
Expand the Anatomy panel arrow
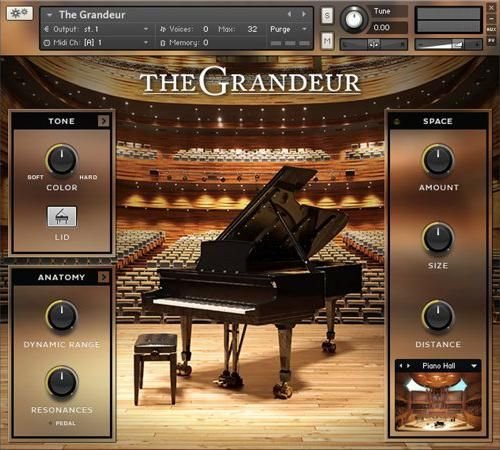[x=103, y=277]
